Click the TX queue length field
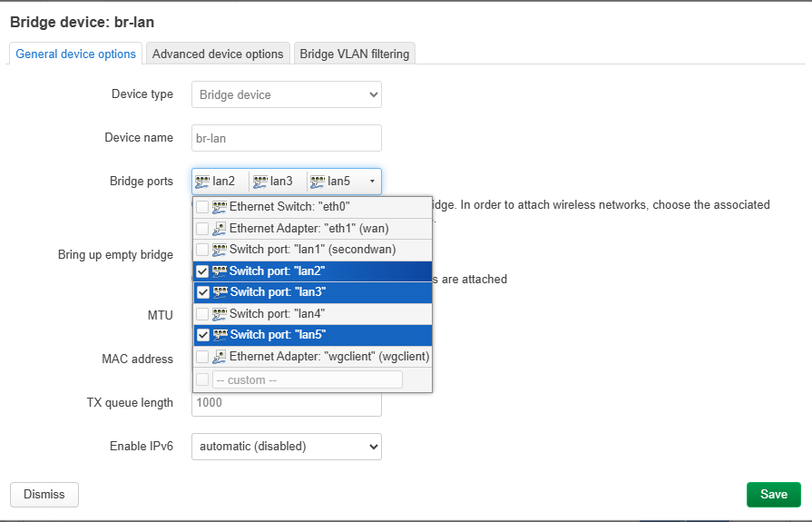This screenshot has width=812, height=522. click(287, 403)
